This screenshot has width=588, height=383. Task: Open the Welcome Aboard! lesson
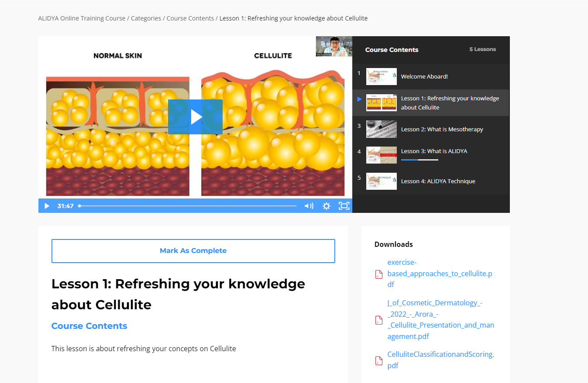(431, 76)
